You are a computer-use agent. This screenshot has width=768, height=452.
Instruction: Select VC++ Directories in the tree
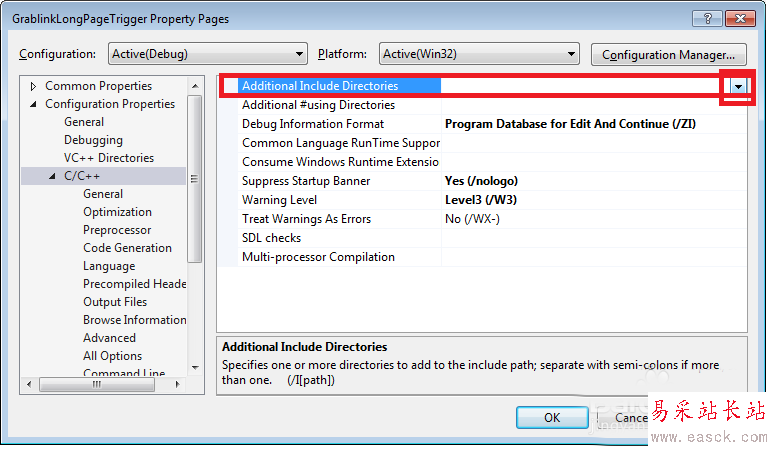coord(109,158)
